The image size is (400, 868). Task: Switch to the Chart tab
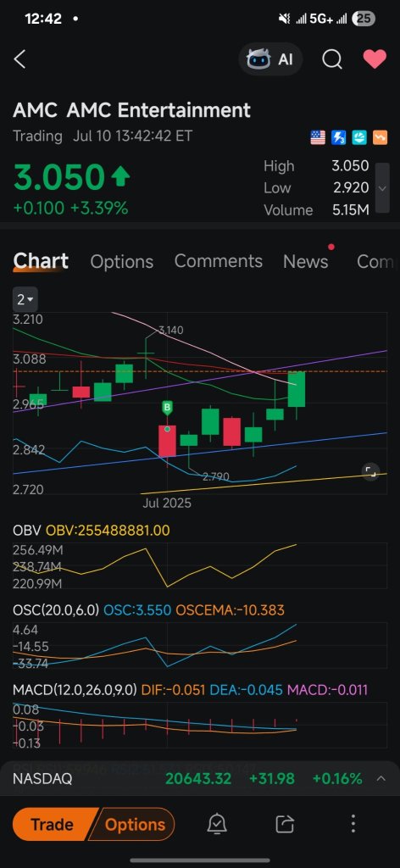click(x=41, y=261)
